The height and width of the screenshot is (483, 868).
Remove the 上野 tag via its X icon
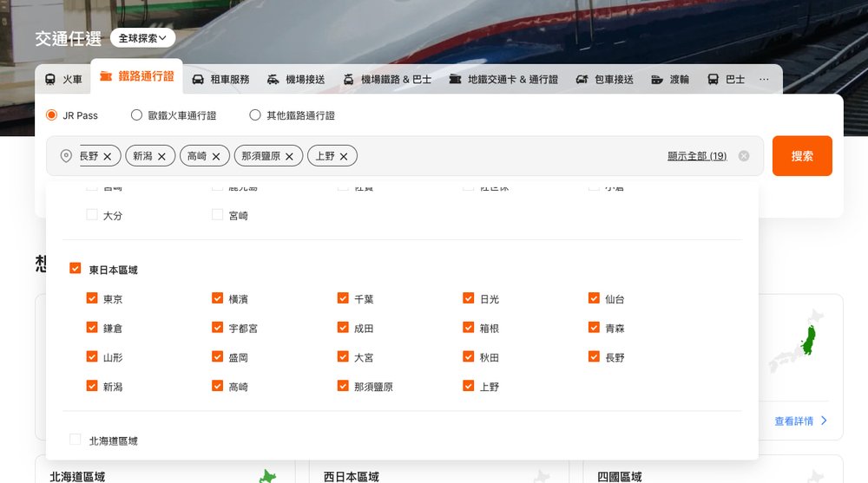point(344,157)
